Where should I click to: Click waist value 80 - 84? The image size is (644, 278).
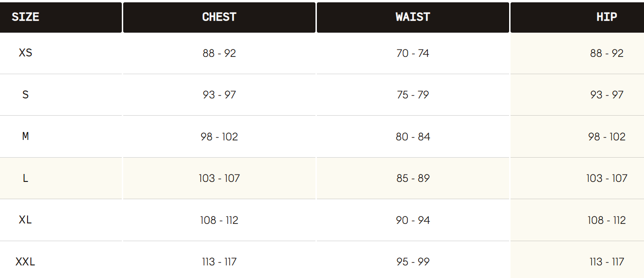[x=413, y=137]
